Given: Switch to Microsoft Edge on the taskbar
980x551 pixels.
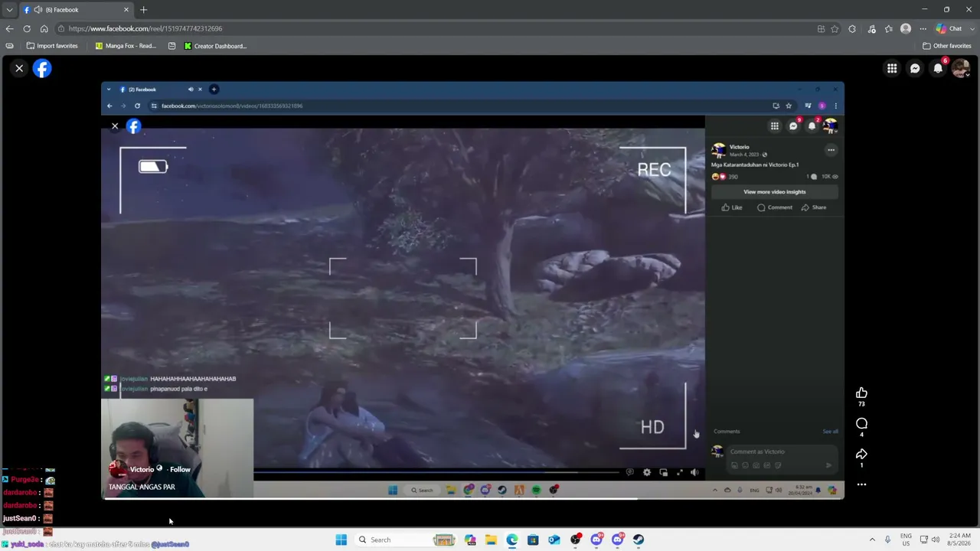Looking at the screenshot, I should 512,540.
